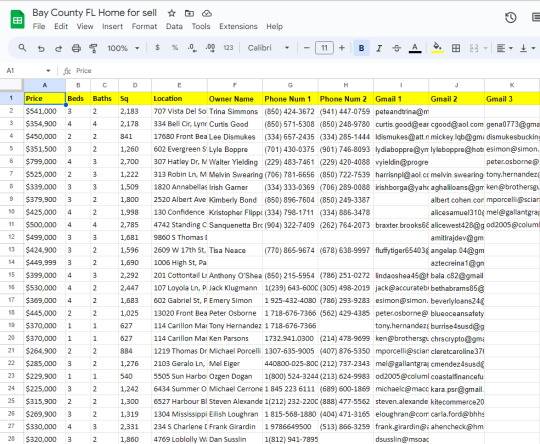Undo the last action
This screenshot has height=444, width=540.
[x=41, y=48]
